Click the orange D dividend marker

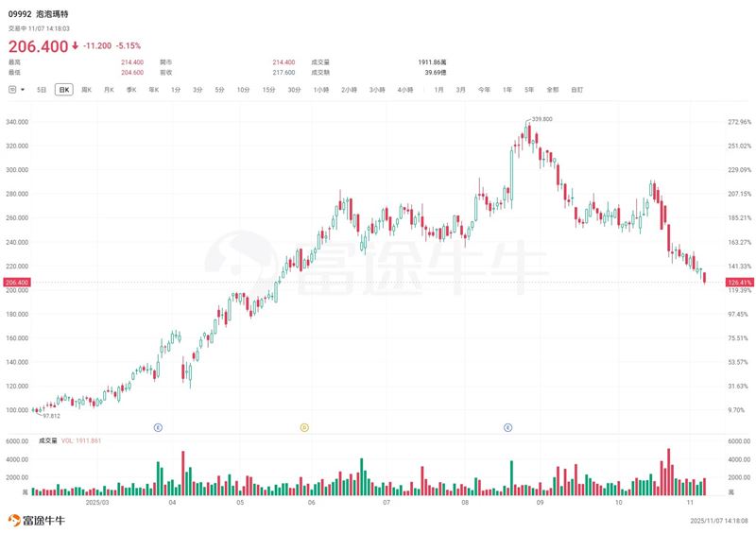(x=304, y=427)
